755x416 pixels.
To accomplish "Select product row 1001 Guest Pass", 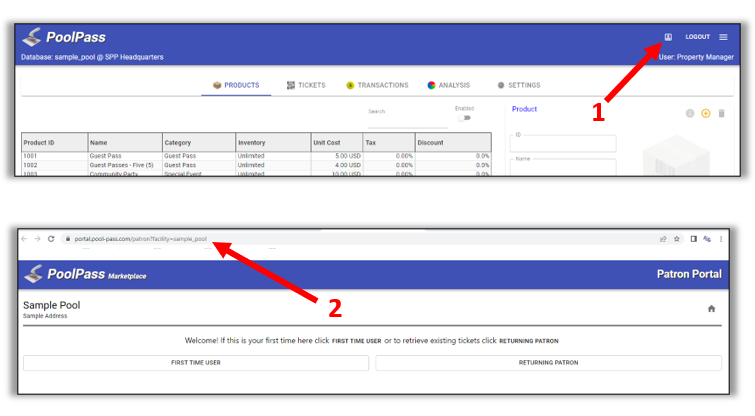I will (x=256, y=156).
